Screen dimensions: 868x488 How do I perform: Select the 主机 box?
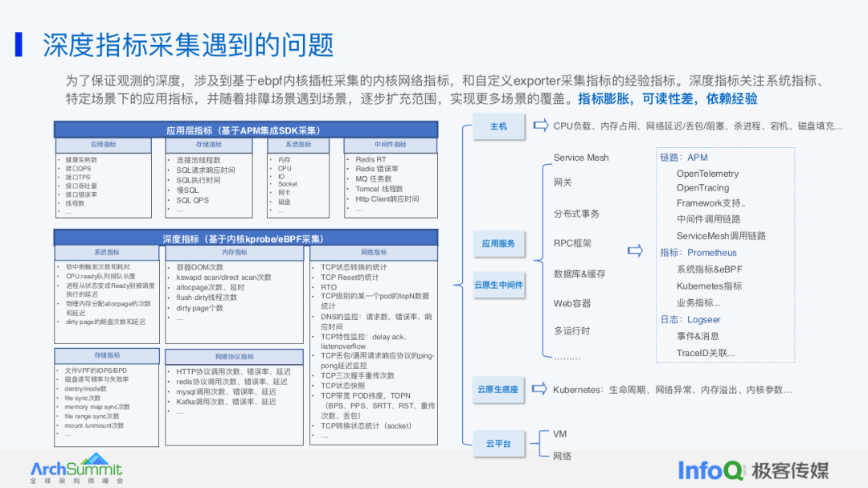(499, 126)
